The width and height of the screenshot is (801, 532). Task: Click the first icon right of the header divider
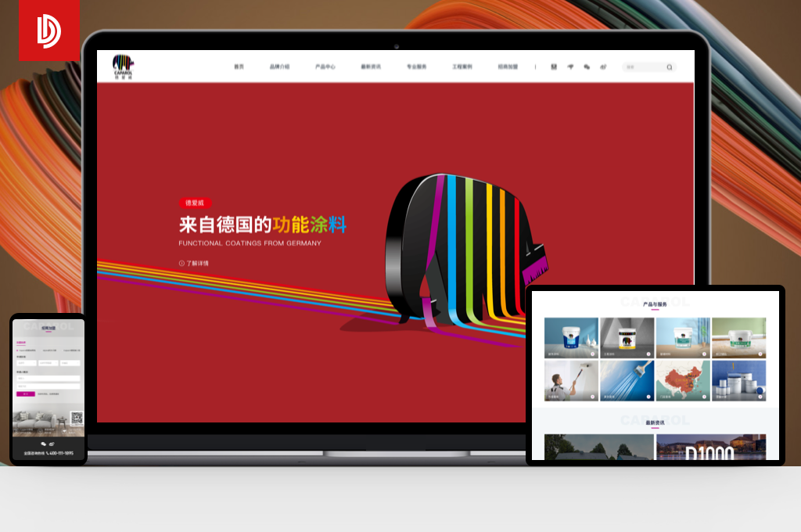point(554,67)
